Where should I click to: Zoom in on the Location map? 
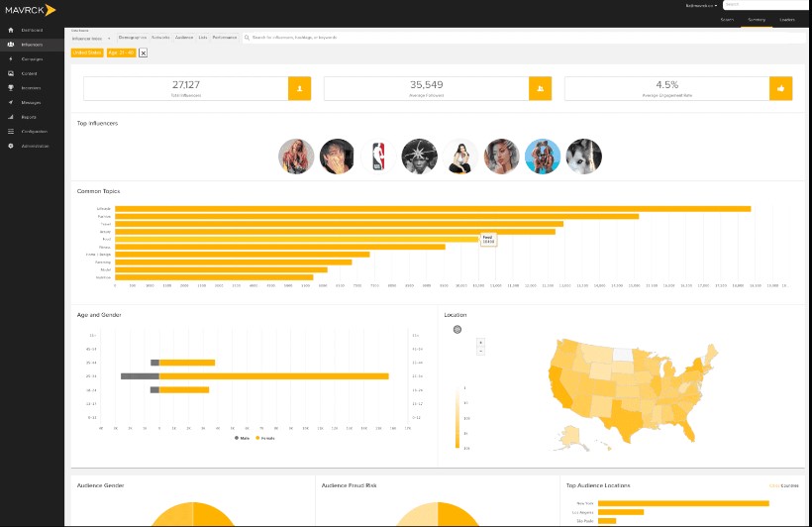coord(480,342)
